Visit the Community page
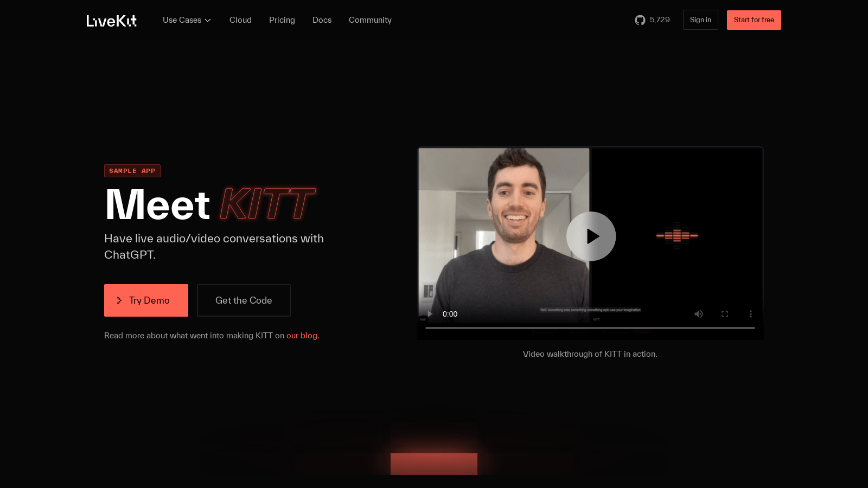 coord(370,20)
